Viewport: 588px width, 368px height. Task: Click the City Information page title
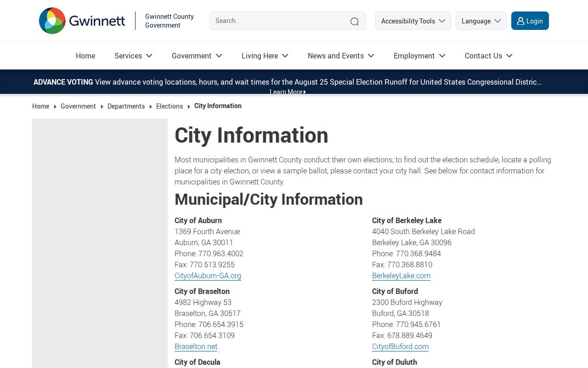point(251,135)
